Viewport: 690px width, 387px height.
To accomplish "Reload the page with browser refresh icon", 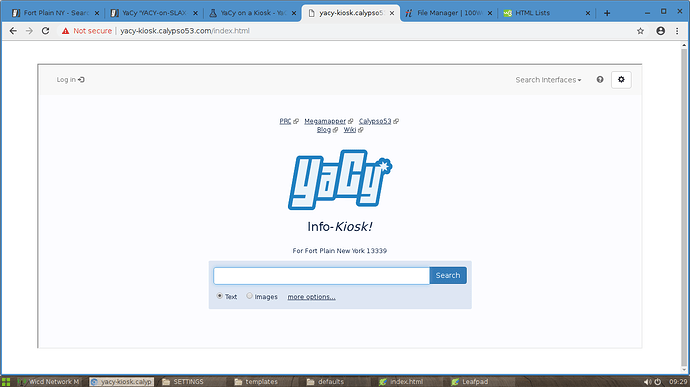I will 45,31.
